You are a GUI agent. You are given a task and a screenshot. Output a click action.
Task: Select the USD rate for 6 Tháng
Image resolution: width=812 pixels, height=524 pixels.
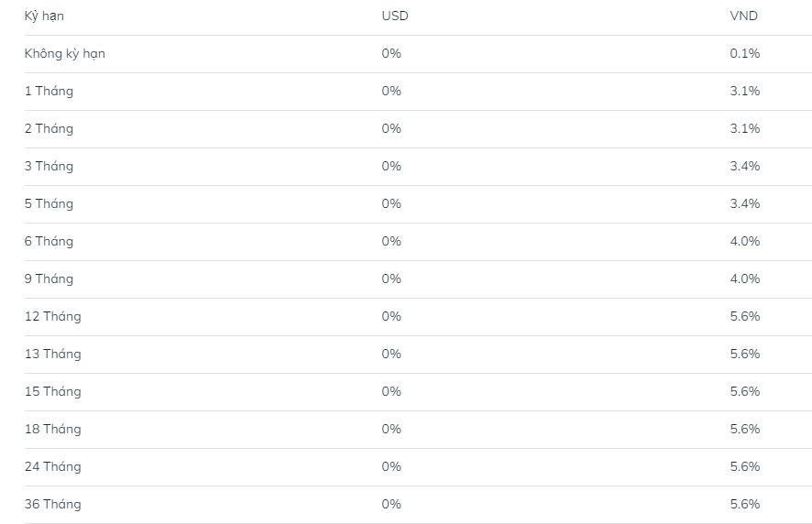pyautogui.click(x=391, y=242)
